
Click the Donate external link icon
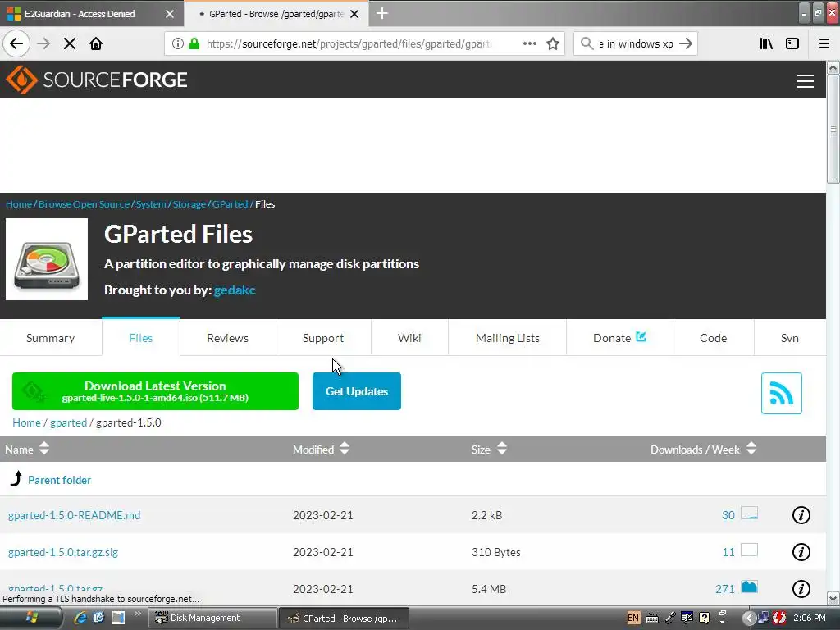pos(641,337)
